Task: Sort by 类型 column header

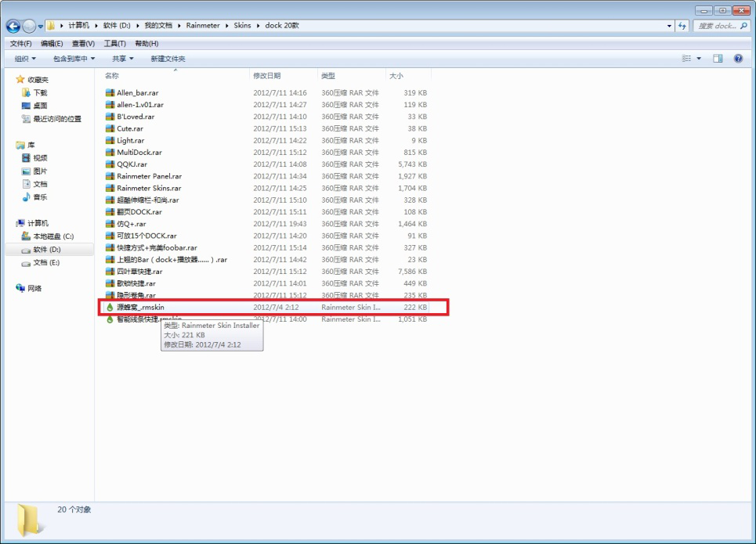Action: point(327,76)
